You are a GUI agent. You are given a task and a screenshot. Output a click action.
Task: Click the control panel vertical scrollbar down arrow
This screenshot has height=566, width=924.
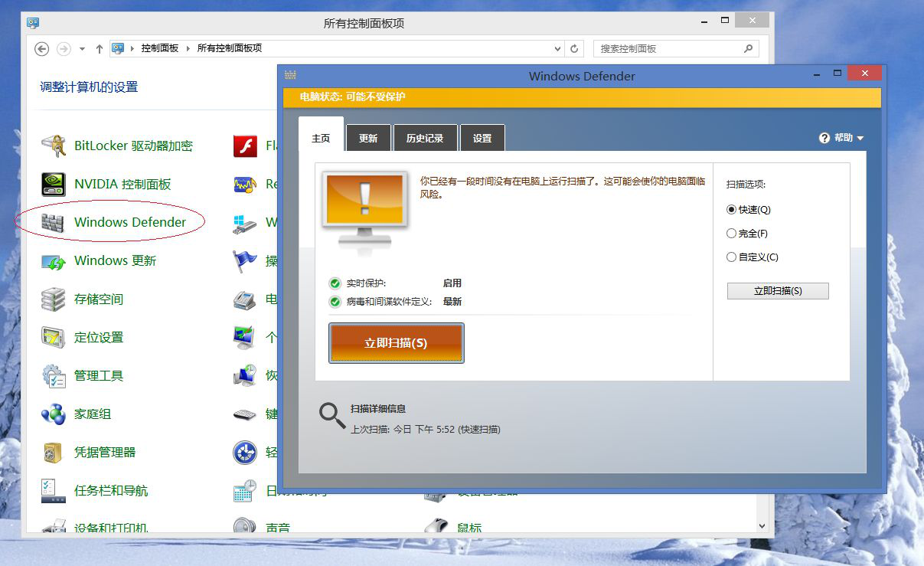tap(762, 526)
